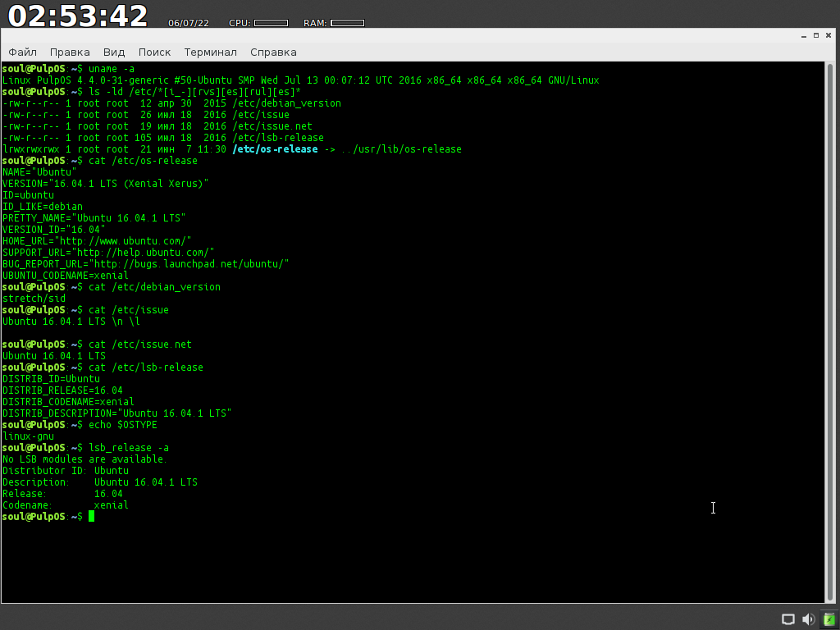Click the highlighted '/etc/os-release' symlink name

click(275, 149)
